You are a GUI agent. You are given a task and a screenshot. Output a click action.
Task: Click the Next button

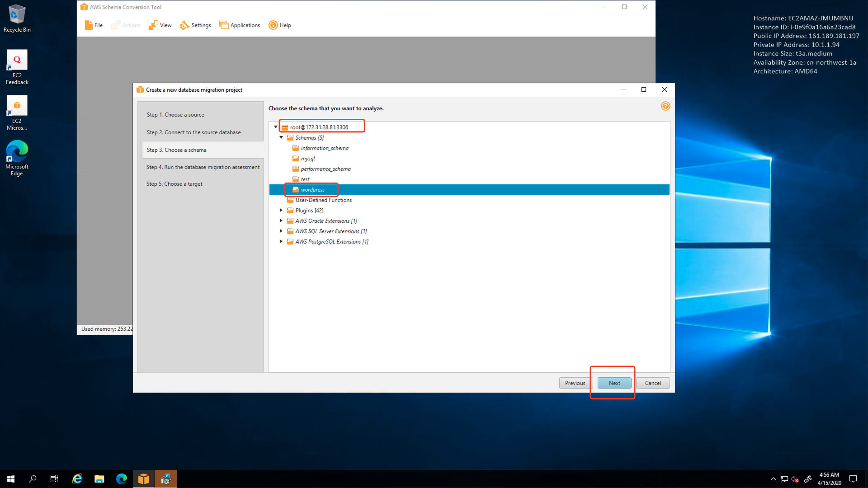tap(614, 383)
